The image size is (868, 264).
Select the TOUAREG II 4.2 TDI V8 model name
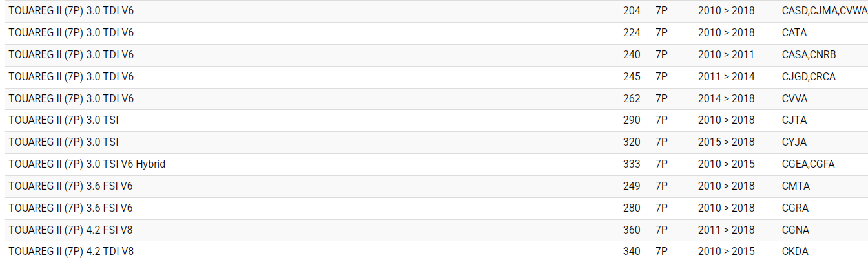pos(71,252)
